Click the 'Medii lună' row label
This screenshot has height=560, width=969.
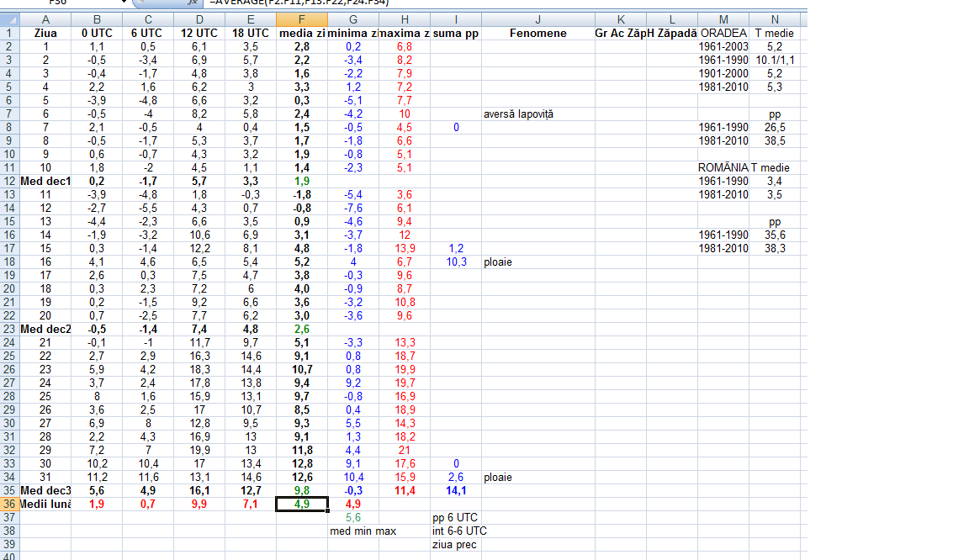(x=45, y=504)
